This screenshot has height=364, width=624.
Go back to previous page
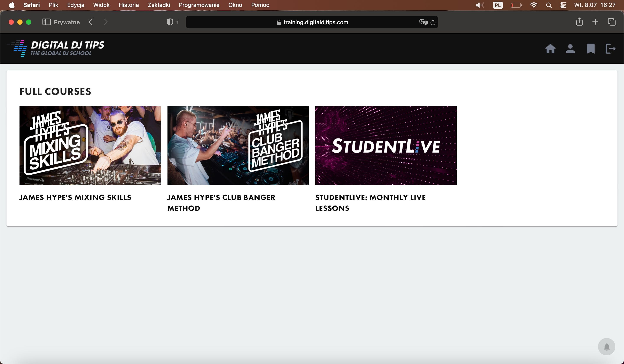pyautogui.click(x=91, y=22)
